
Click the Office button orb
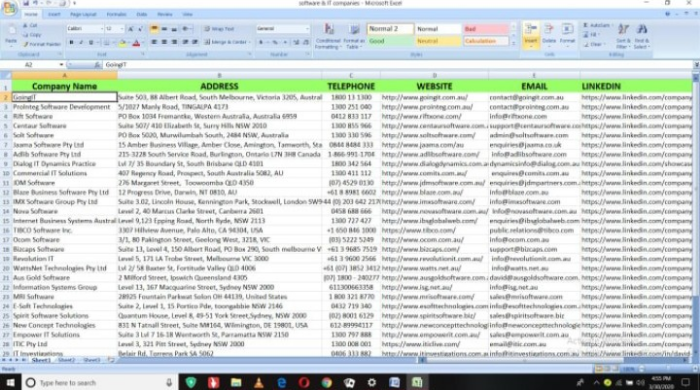pos(10,8)
